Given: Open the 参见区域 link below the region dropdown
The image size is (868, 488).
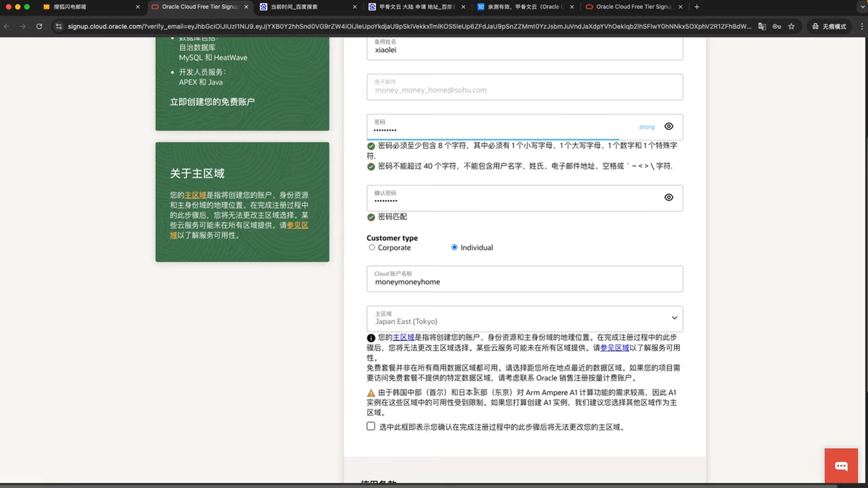Looking at the screenshot, I should pyautogui.click(x=614, y=348).
